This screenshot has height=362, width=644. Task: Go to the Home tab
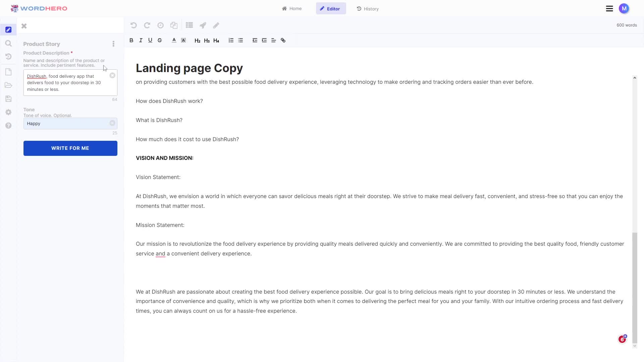click(292, 9)
